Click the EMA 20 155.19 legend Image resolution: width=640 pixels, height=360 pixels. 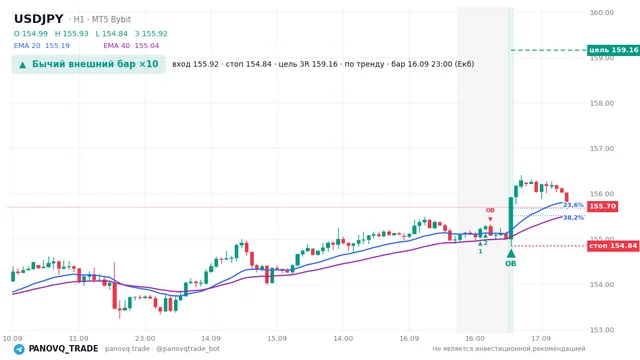42,46
